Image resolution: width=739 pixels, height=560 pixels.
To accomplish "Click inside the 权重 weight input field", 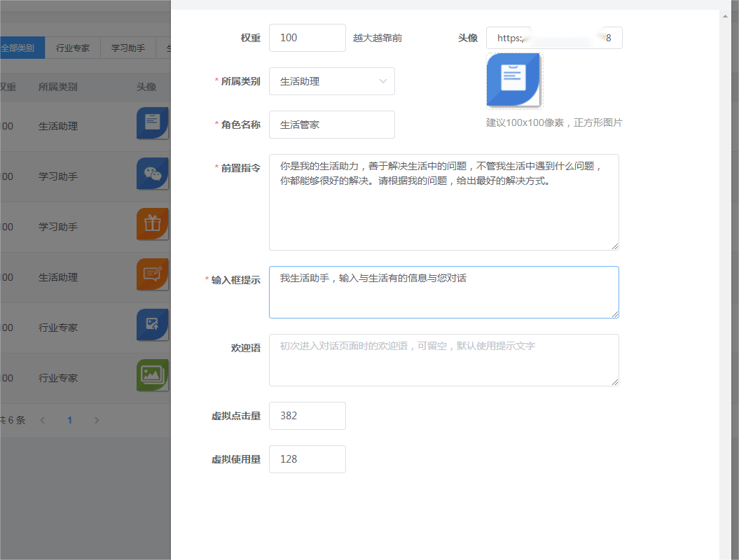I will click(307, 38).
